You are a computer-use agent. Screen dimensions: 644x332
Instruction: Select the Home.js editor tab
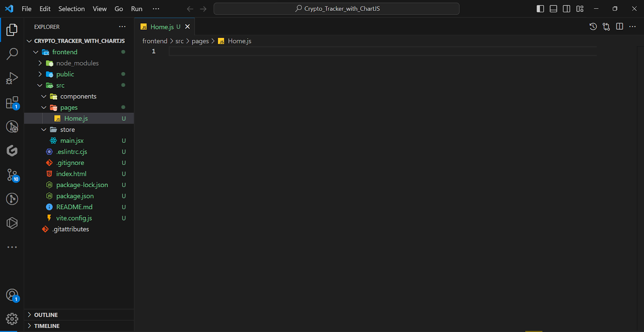pos(162,27)
